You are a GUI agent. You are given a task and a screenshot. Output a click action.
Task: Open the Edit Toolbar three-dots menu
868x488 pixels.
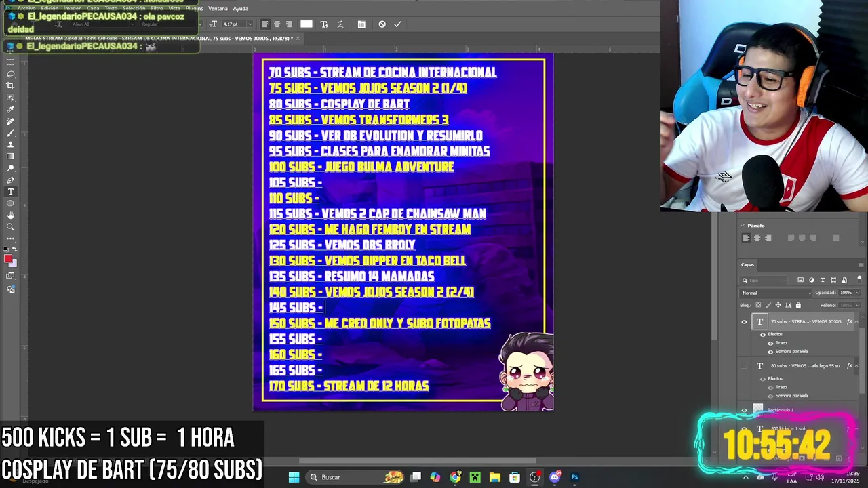pos(10,239)
